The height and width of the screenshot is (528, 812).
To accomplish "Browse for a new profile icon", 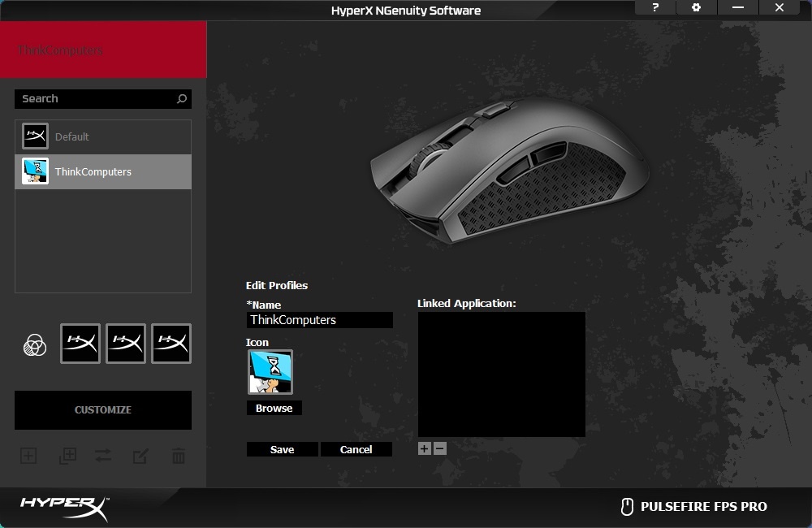I will click(274, 408).
